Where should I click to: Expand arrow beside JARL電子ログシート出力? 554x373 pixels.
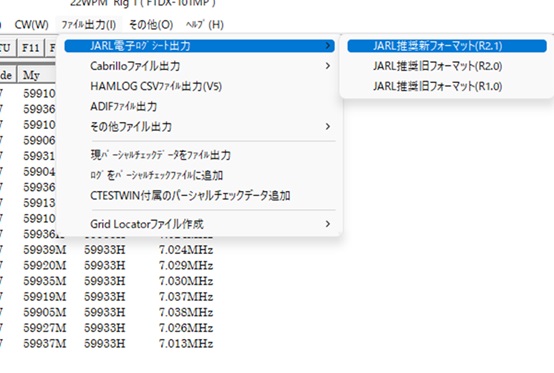pyautogui.click(x=328, y=46)
